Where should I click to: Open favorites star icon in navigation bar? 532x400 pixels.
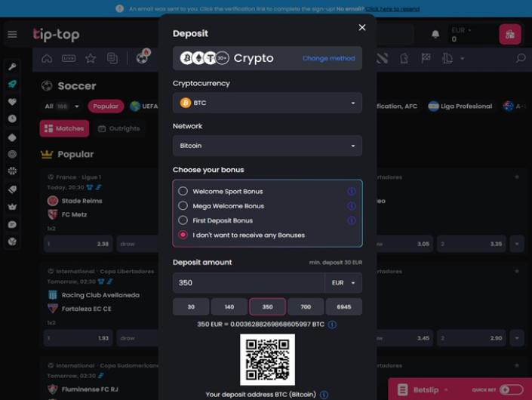(x=91, y=58)
